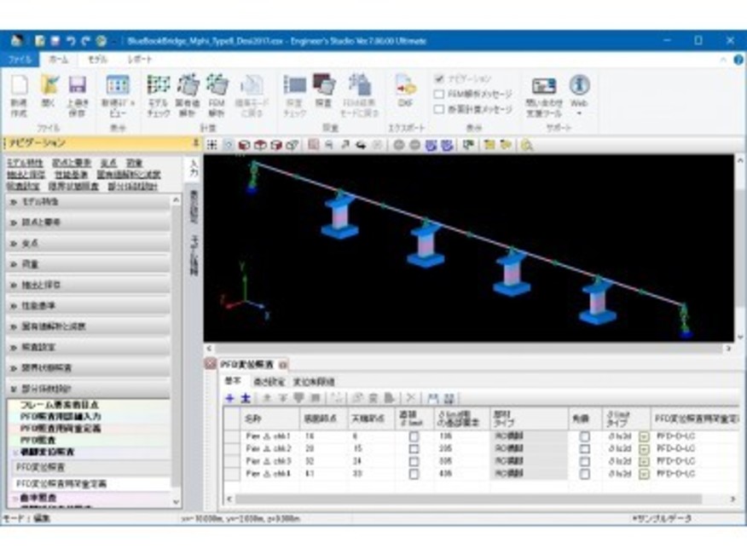
Task: Launch the FEM解析 analysis icon
Action: pos(217,86)
